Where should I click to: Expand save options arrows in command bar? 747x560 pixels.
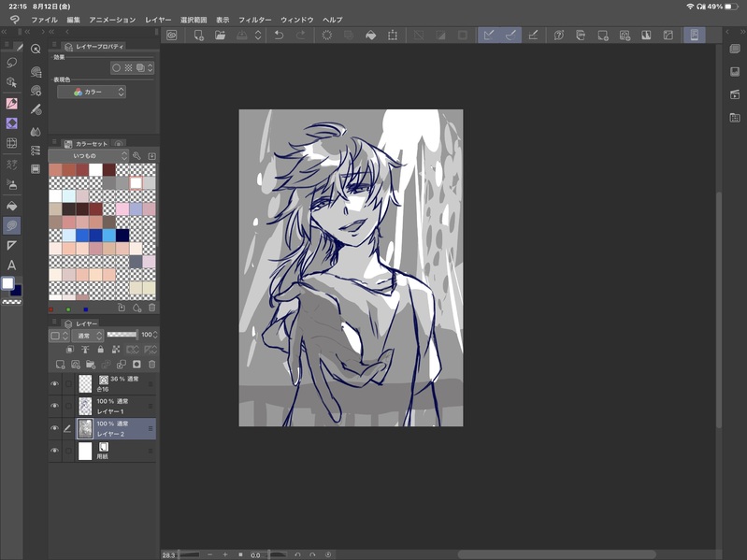coord(258,36)
